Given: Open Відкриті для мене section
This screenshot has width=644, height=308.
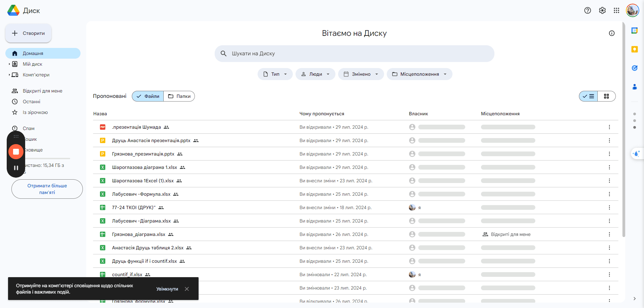Looking at the screenshot, I should point(43,91).
